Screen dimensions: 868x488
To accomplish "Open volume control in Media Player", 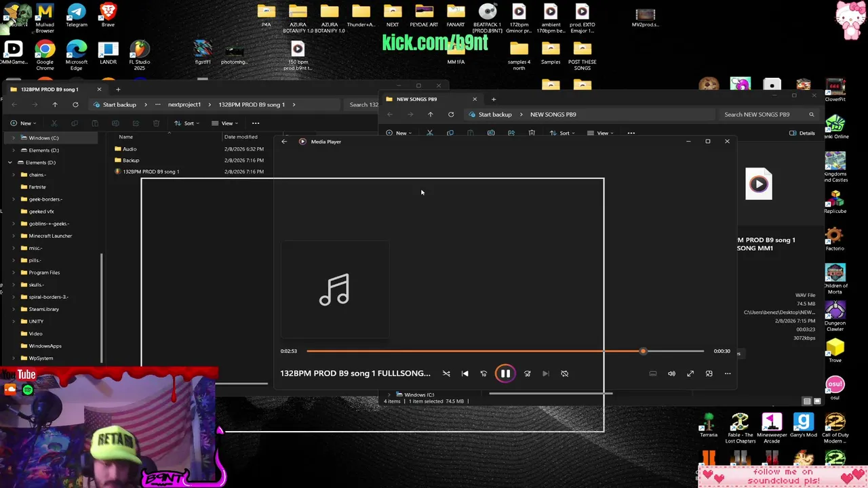I will point(671,373).
